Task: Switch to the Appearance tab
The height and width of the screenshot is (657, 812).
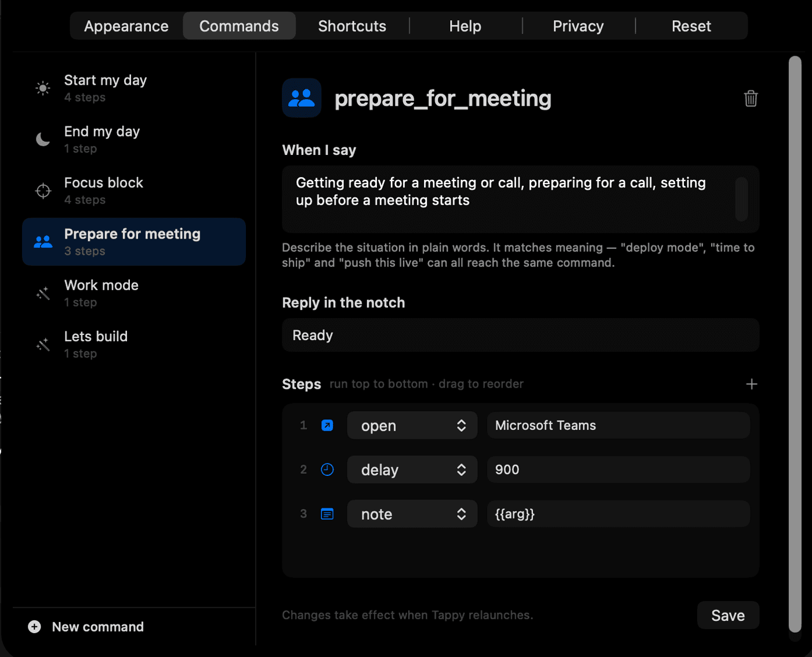Action: click(126, 26)
